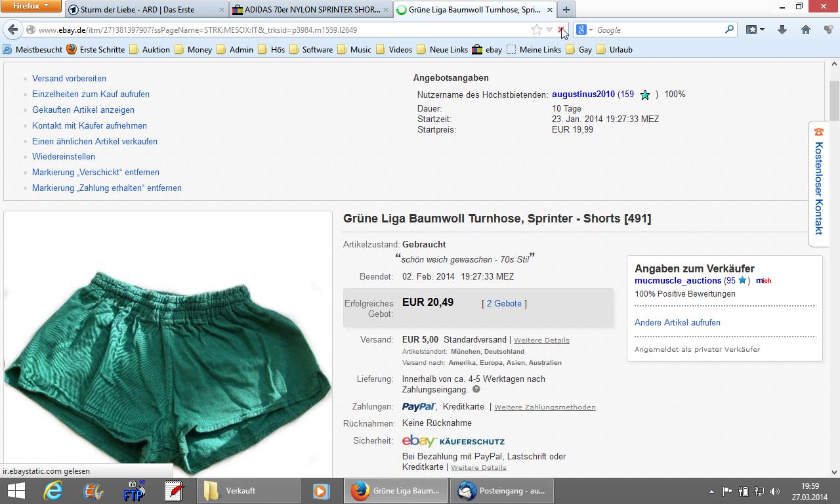The height and width of the screenshot is (504, 840).
Task: Open Andere Artikel aufrufen link
Action: tap(677, 322)
